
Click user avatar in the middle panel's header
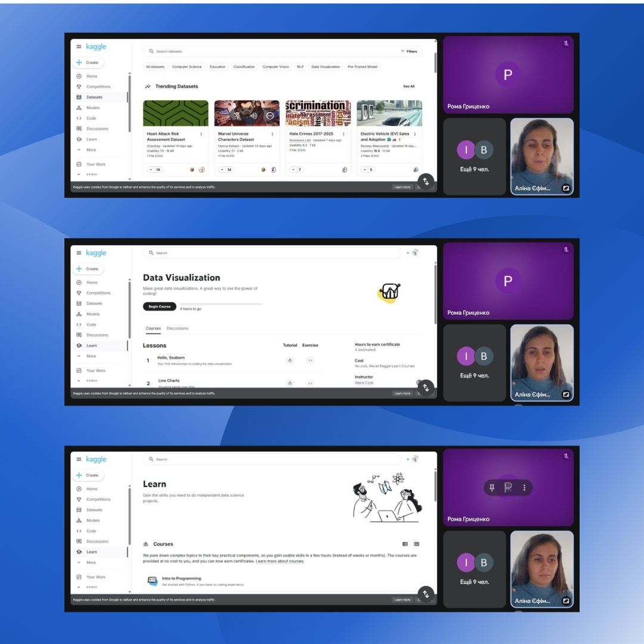(415, 253)
